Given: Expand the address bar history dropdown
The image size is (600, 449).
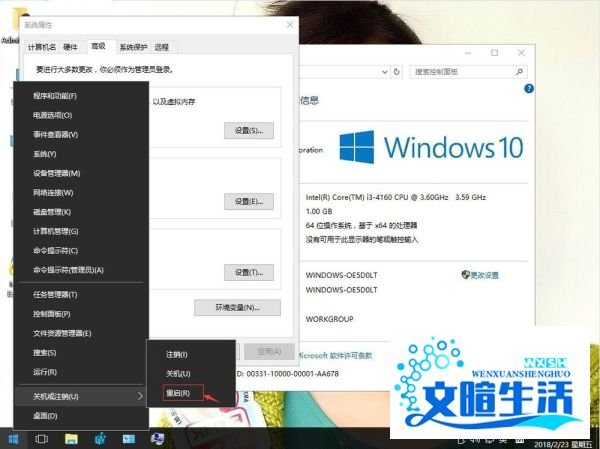Looking at the screenshot, I should pyautogui.click(x=385, y=72).
